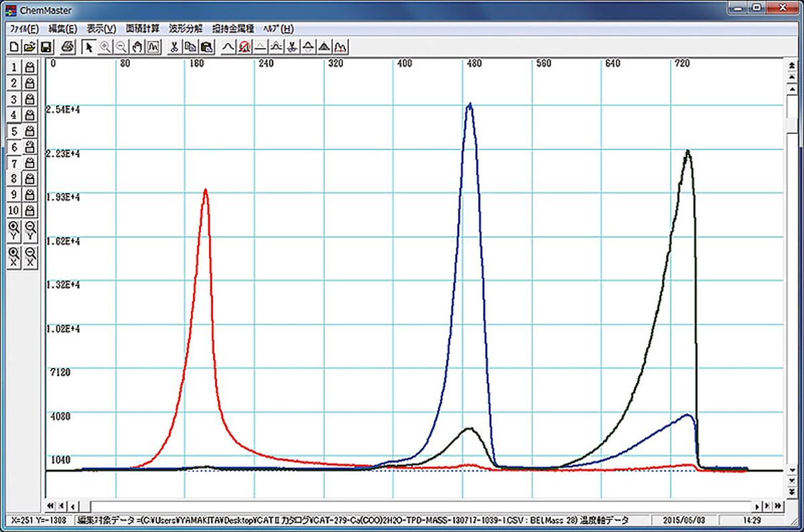The height and width of the screenshot is (532, 804).
Task: Cut selection with the scissors icon
Action: point(174,47)
